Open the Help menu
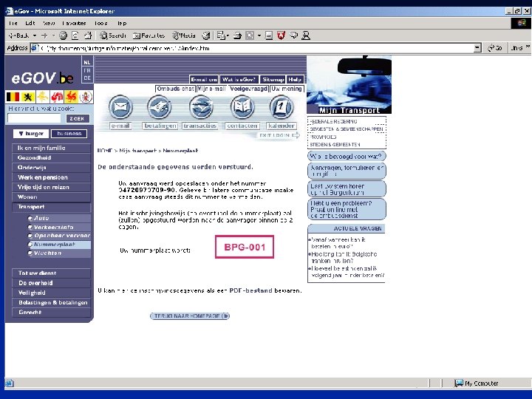Image resolution: width=532 pixels, height=399 pixels. tap(122, 24)
